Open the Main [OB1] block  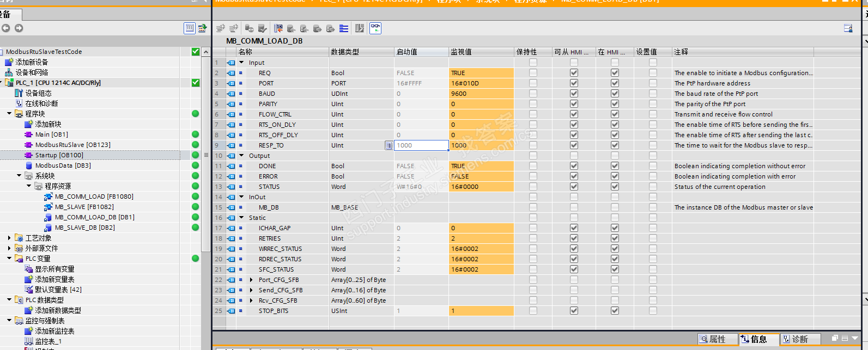coord(51,134)
